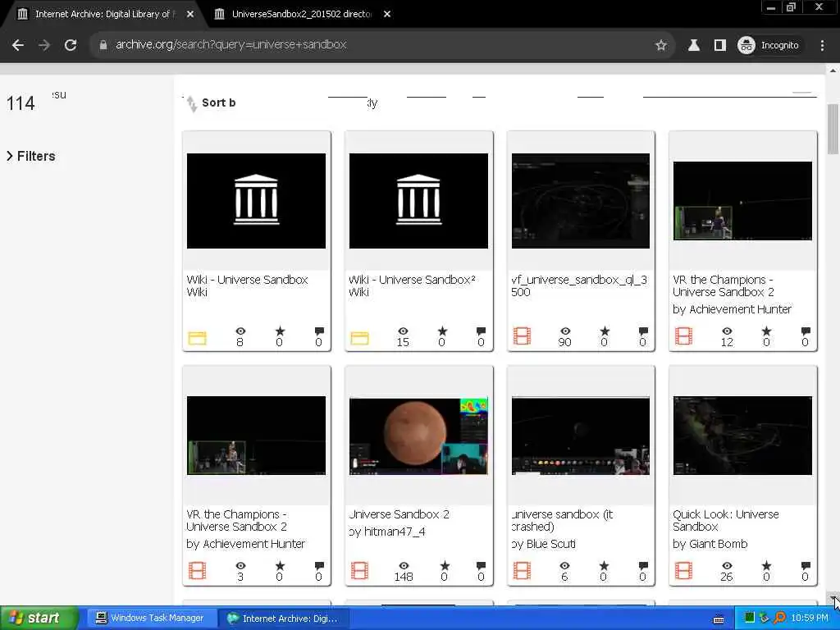Click movie film icon on vf_universe_sandbox_ql_3500 card
This screenshot has width=840, height=630.
coord(522,336)
